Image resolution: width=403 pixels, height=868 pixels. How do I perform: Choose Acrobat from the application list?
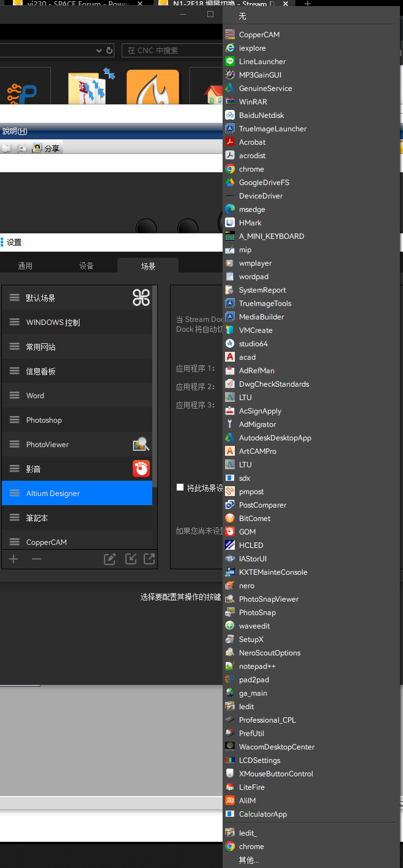[x=312, y=142]
